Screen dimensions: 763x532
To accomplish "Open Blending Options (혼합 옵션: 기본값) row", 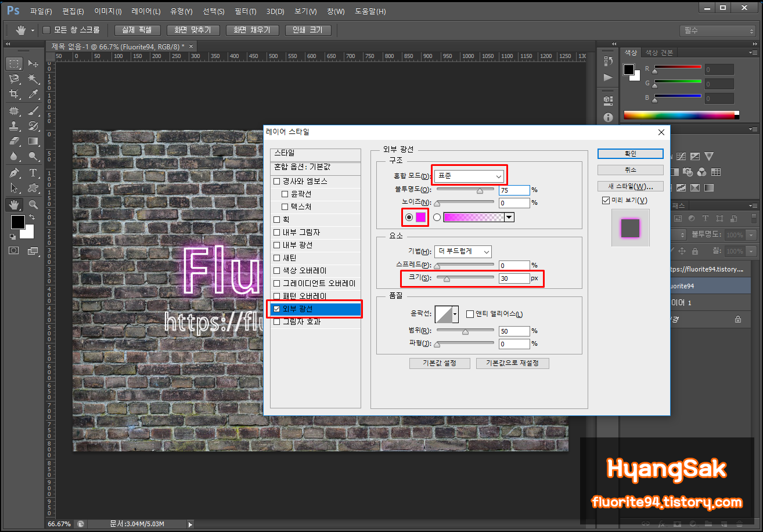I will pos(315,167).
